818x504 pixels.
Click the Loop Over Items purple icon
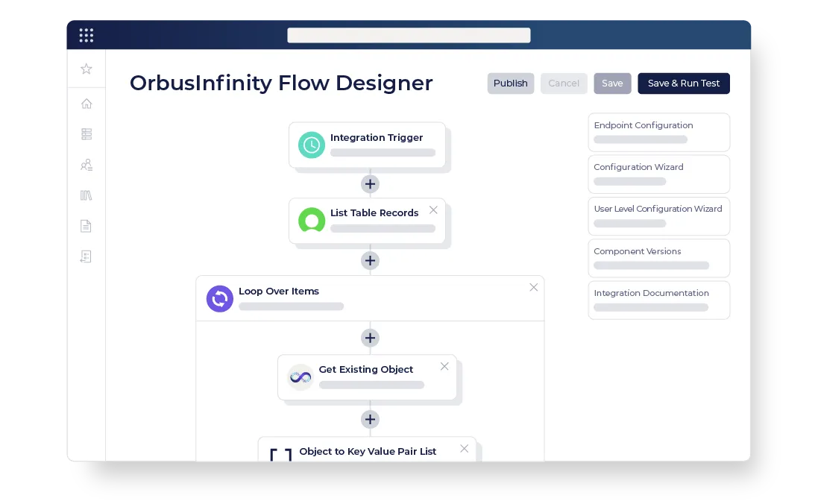coord(220,298)
